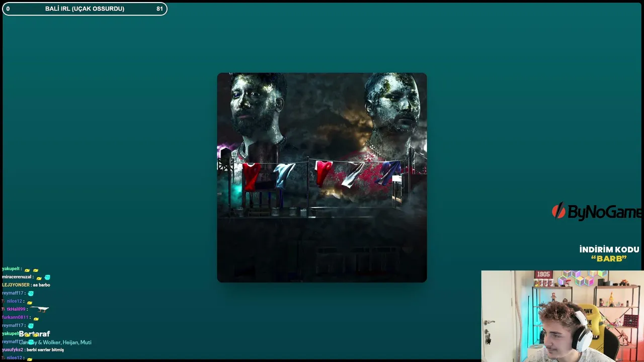Click the chat message "aa barbo"
The width and height of the screenshot is (644, 362).
pyautogui.click(x=42, y=285)
